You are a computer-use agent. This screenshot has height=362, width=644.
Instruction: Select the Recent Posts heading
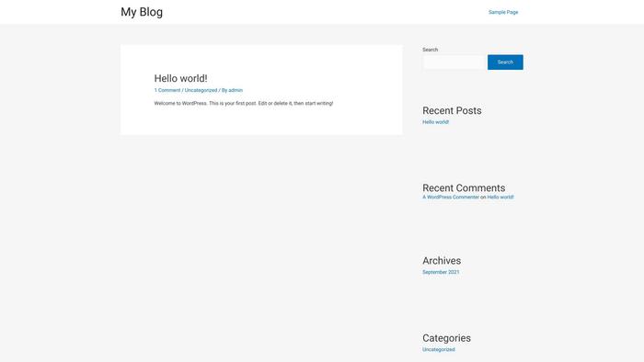tap(452, 110)
